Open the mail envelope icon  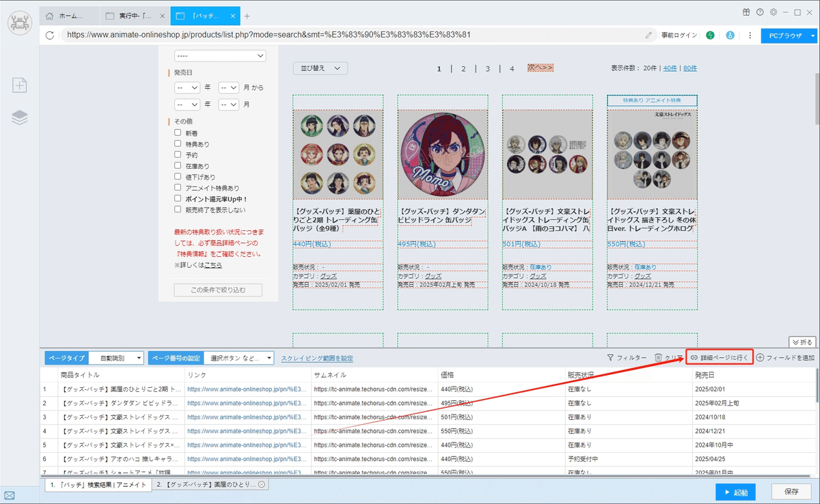[x=10, y=495]
